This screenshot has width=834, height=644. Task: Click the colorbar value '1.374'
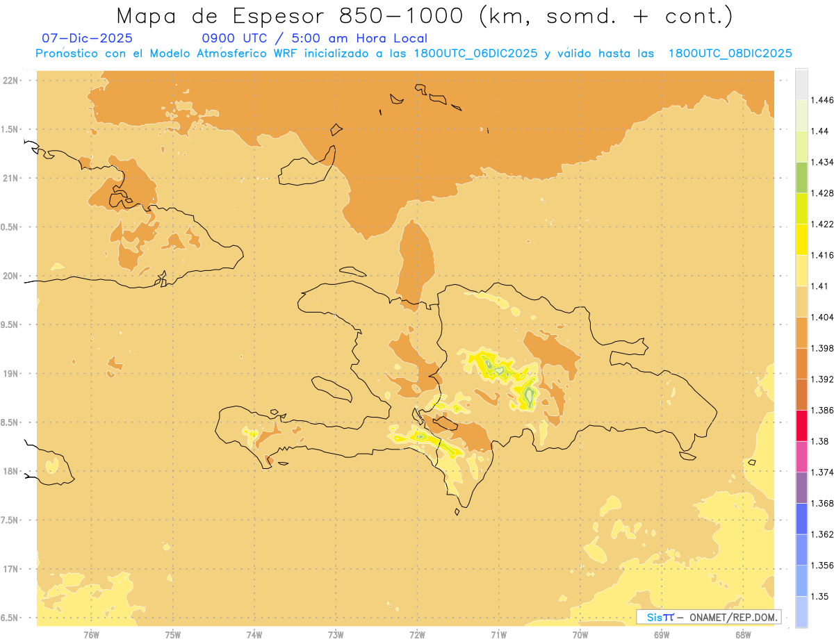point(822,472)
